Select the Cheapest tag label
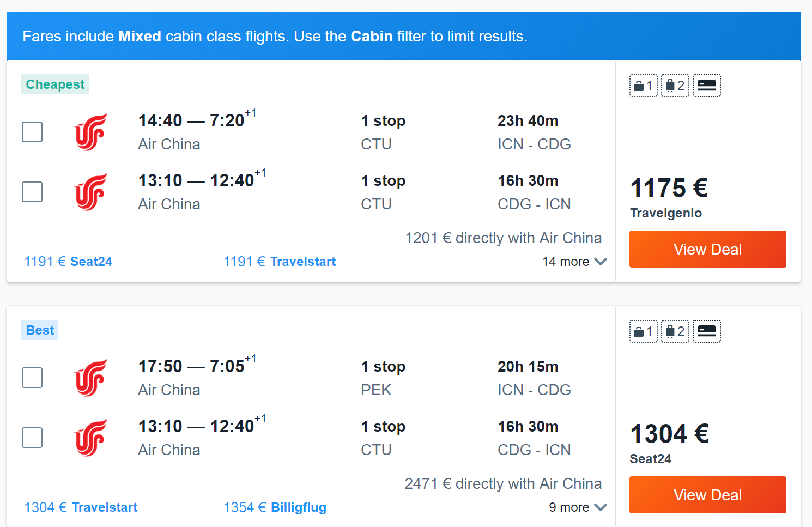The height and width of the screenshot is (527, 812). [x=55, y=84]
